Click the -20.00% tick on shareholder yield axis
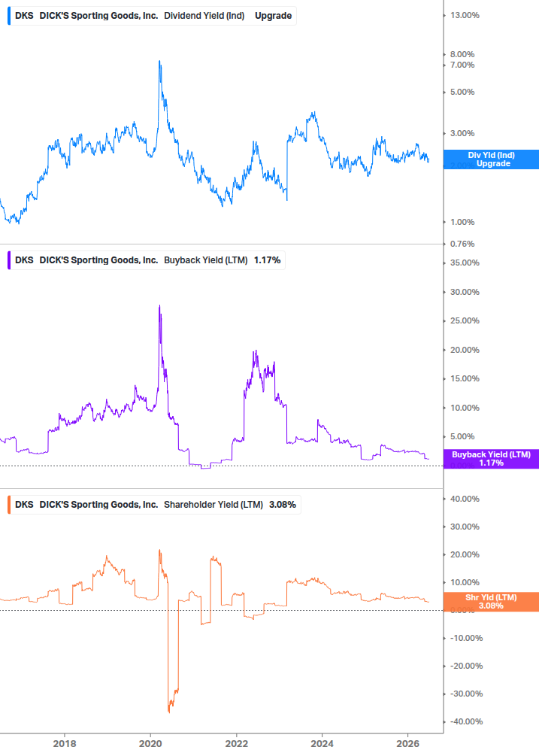 tap(465, 666)
